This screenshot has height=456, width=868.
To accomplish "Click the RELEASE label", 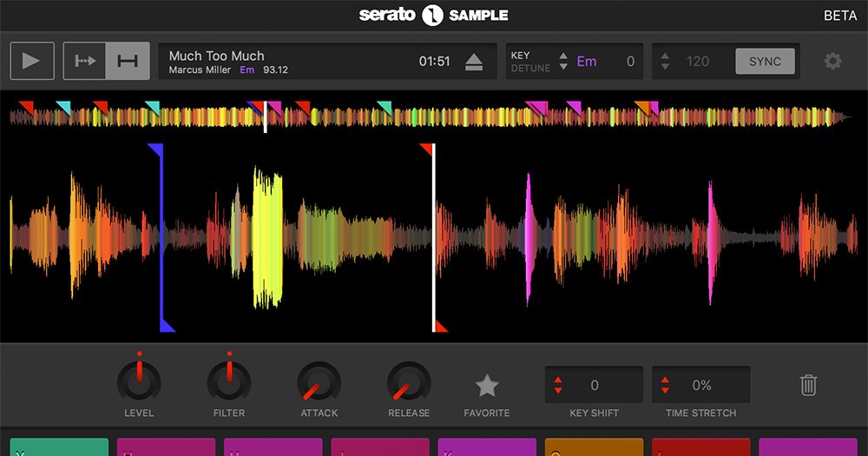I will 409,413.
